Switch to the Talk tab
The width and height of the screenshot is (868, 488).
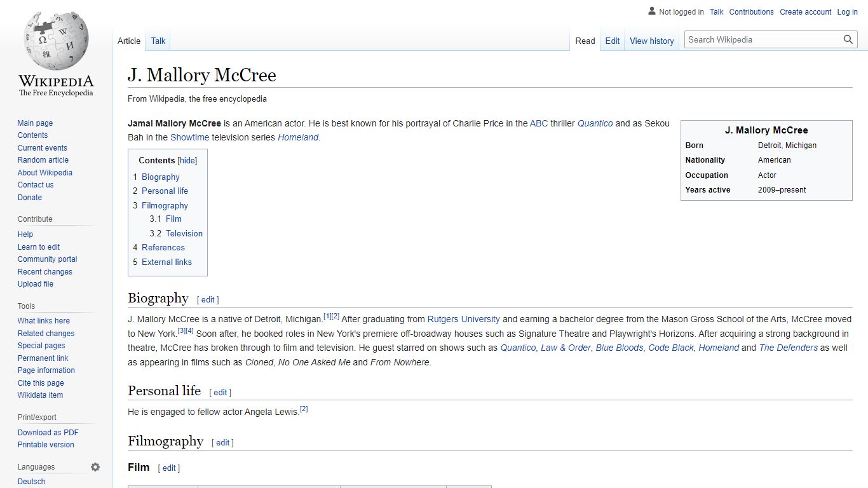click(158, 41)
